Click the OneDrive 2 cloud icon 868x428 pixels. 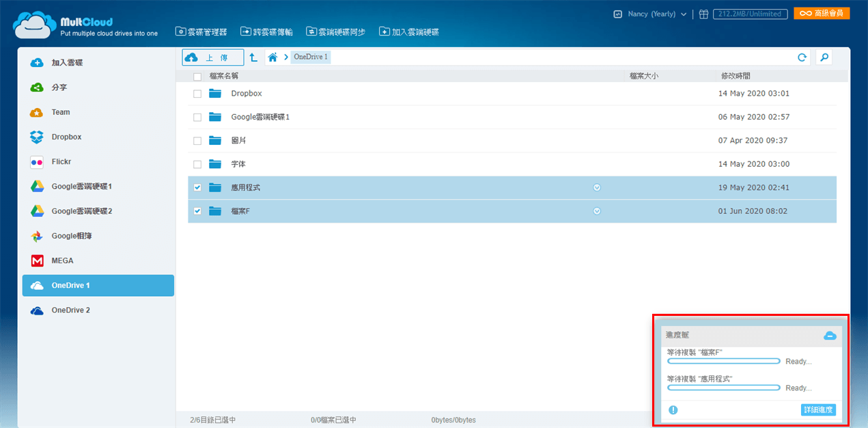[x=37, y=310]
